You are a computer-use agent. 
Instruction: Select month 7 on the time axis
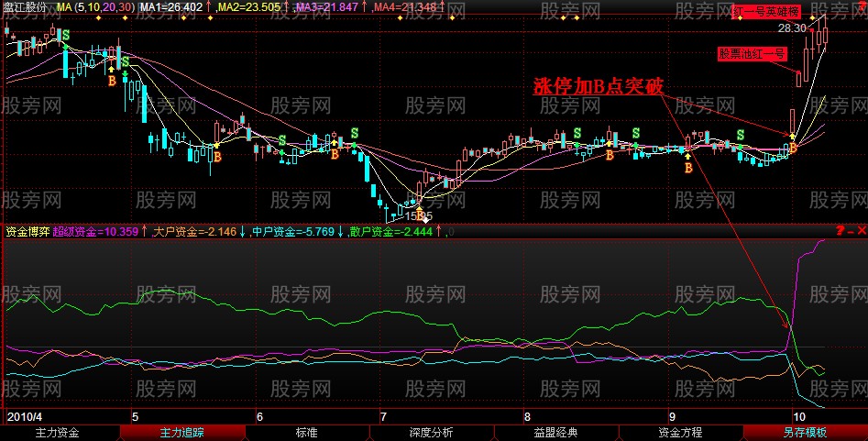pos(382,416)
